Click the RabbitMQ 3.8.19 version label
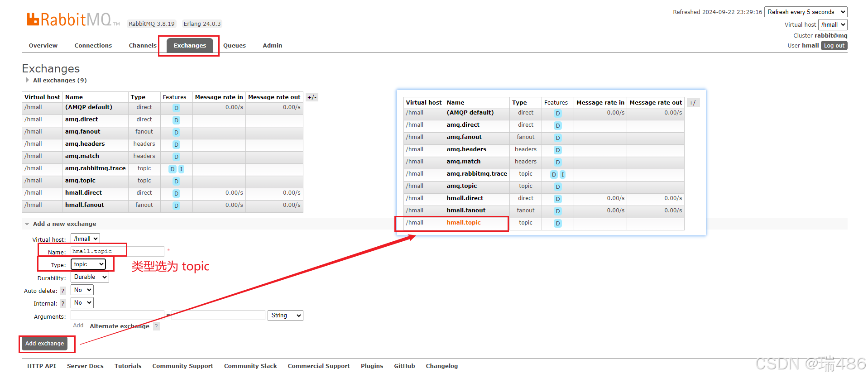Screen dimensions: 868x378 tap(152, 24)
